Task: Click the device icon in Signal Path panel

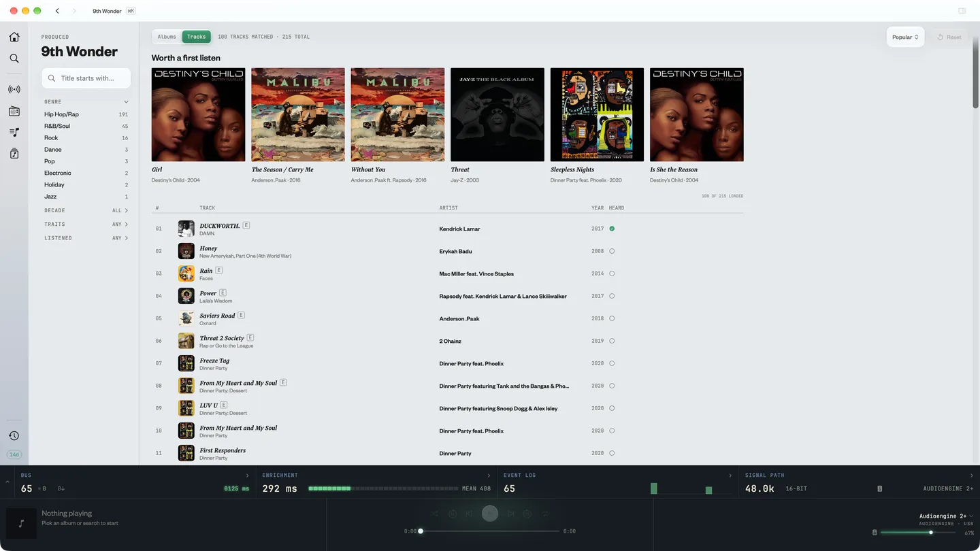Action: click(879, 488)
